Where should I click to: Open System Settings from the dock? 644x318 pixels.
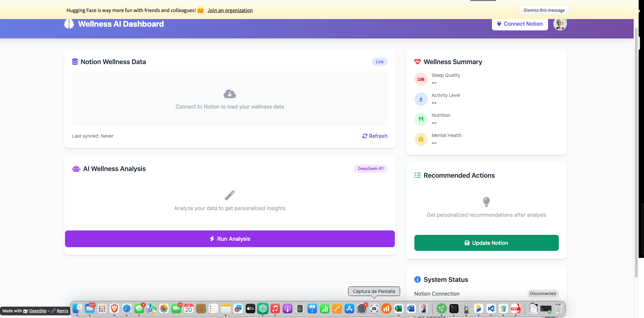(362, 309)
